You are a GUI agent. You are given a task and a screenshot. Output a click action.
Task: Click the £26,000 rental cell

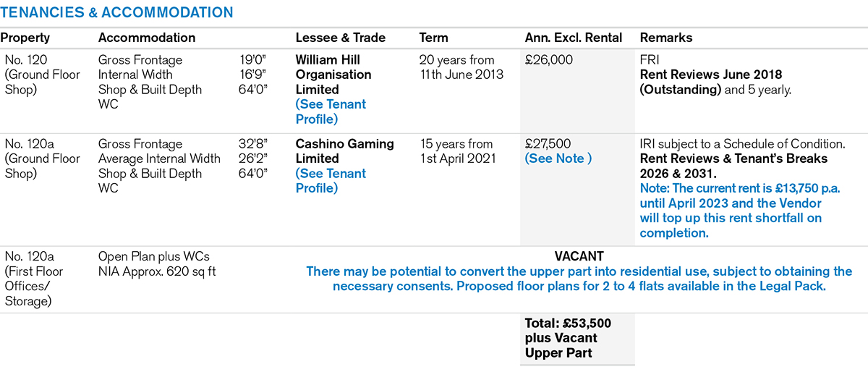pyautogui.click(x=549, y=60)
